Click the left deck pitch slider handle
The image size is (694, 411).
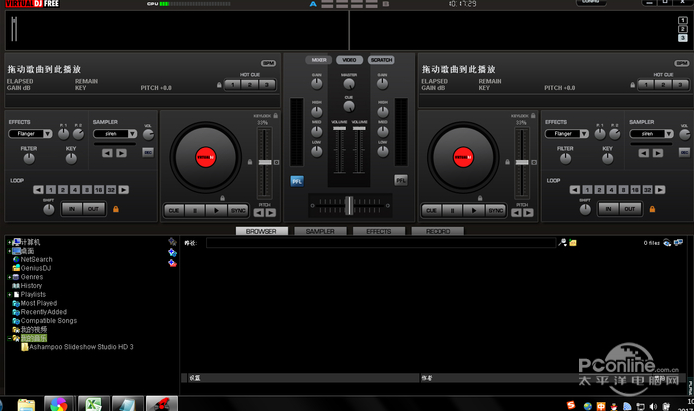[x=265, y=162]
